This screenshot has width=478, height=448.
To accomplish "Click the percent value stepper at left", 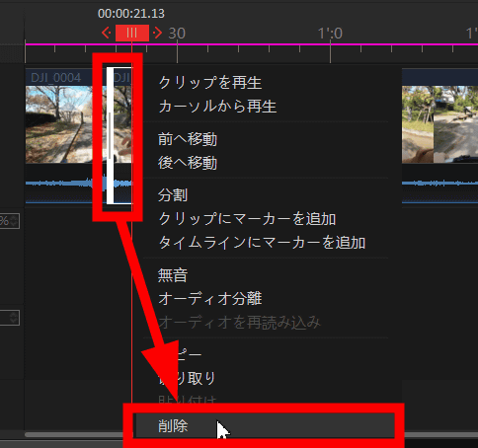I will coord(14,221).
